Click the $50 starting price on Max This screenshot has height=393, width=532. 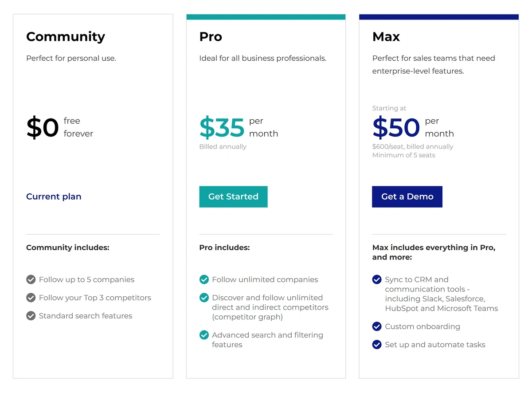[396, 127]
